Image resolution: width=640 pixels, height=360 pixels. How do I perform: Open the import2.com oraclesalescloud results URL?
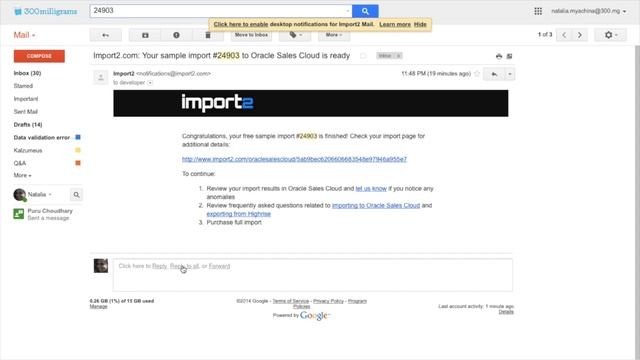pyautogui.click(x=294, y=159)
